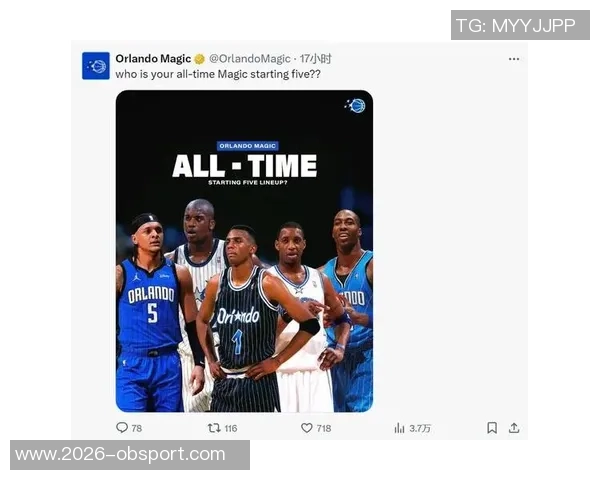The image size is (600, 480).
Task: Click the 116 retweets count
Action: (231, 428)
